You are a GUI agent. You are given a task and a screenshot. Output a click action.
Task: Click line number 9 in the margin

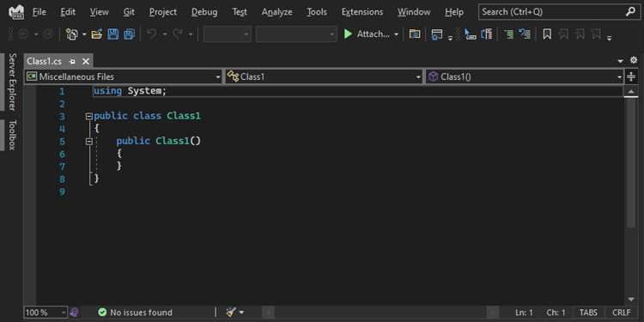click(x=62, y=191)
